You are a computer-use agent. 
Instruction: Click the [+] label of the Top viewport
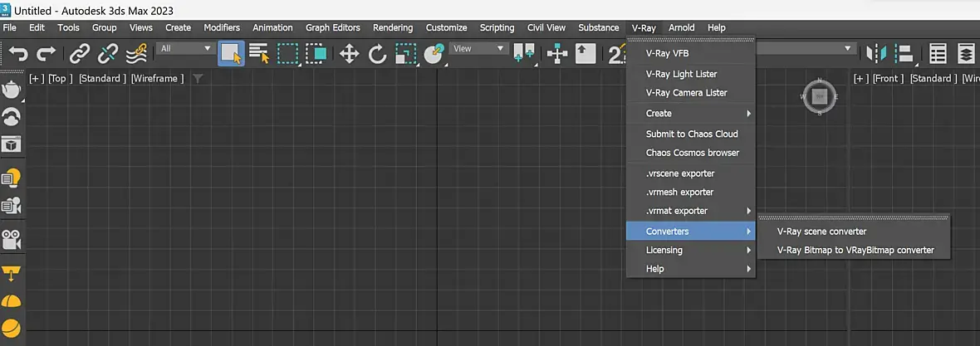click(37, 79)
